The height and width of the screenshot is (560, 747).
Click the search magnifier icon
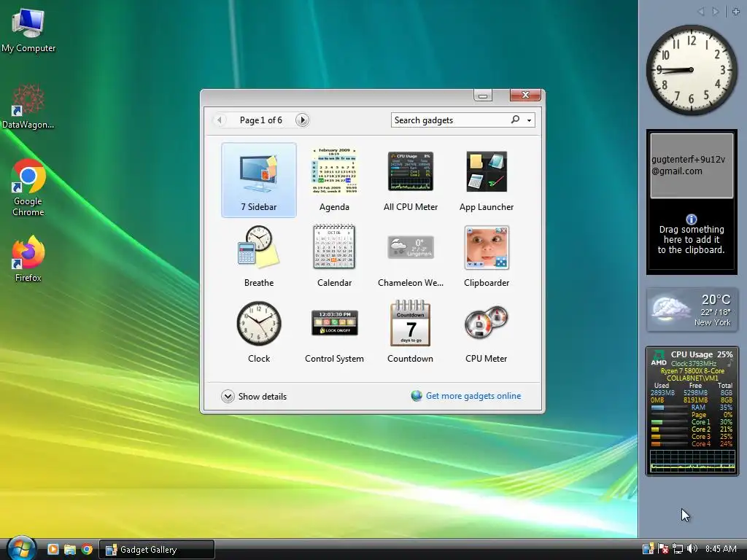pos(515,120)
